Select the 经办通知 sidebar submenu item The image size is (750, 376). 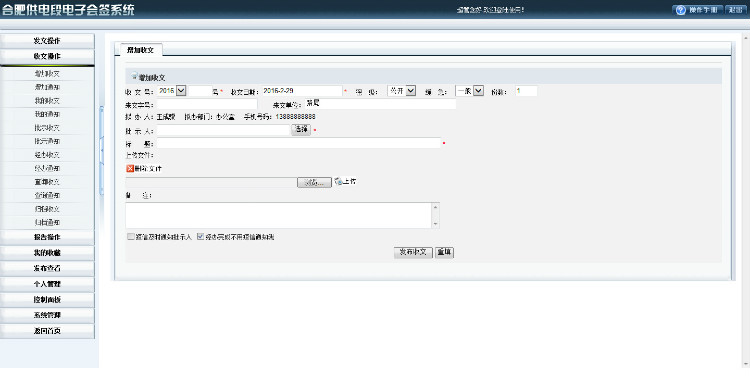47,168
